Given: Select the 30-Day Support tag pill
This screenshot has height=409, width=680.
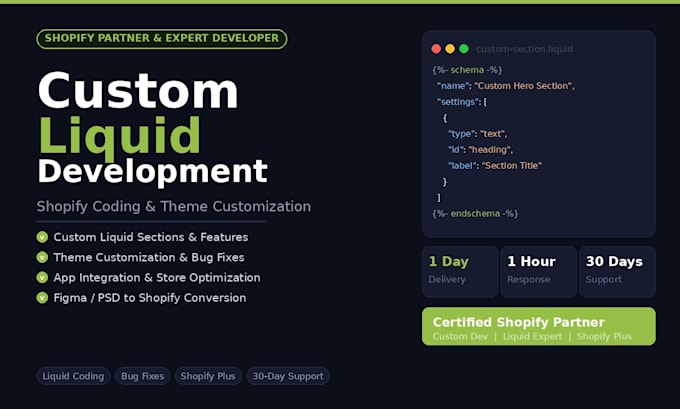Looking at the screenshot, I should coord(288,376).
